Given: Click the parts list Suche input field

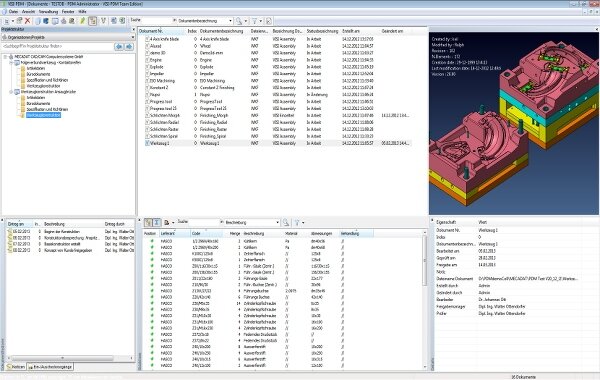Looking at the screenshot, I should point(205,222).
